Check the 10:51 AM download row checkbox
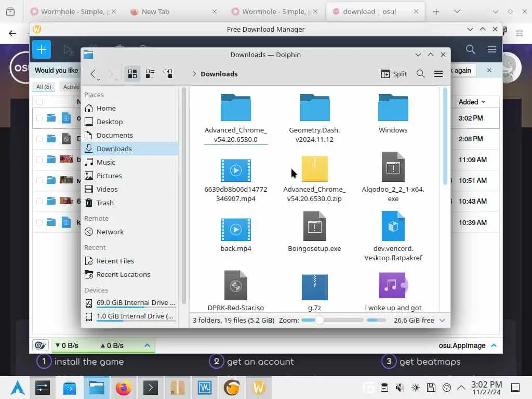 tap(39, 180)
